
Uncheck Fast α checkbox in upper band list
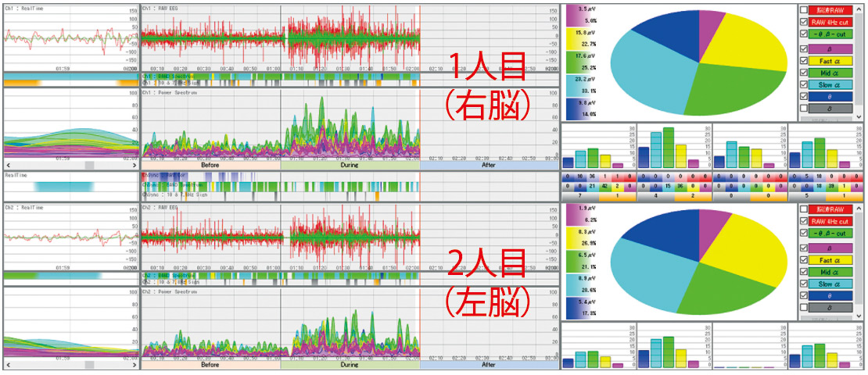pos(805,60)
